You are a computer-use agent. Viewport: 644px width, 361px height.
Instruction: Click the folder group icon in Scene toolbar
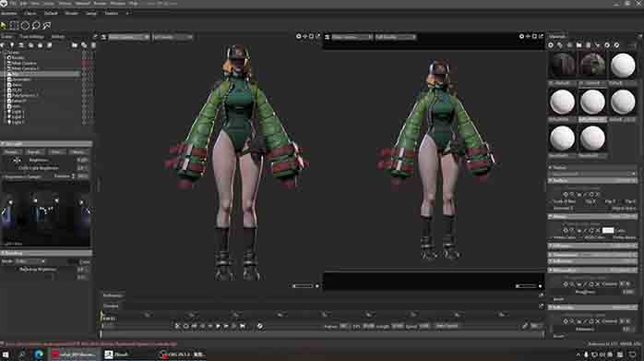pos(75,45)
